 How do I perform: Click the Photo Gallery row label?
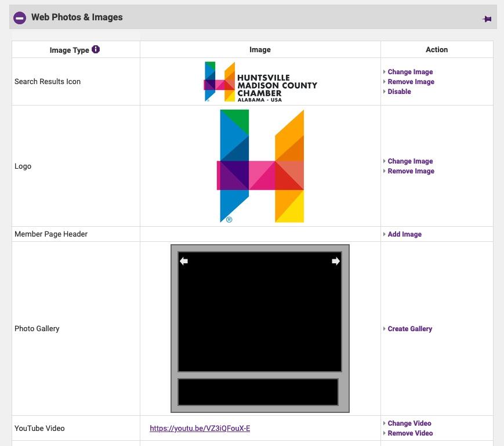tap(37, 329)
